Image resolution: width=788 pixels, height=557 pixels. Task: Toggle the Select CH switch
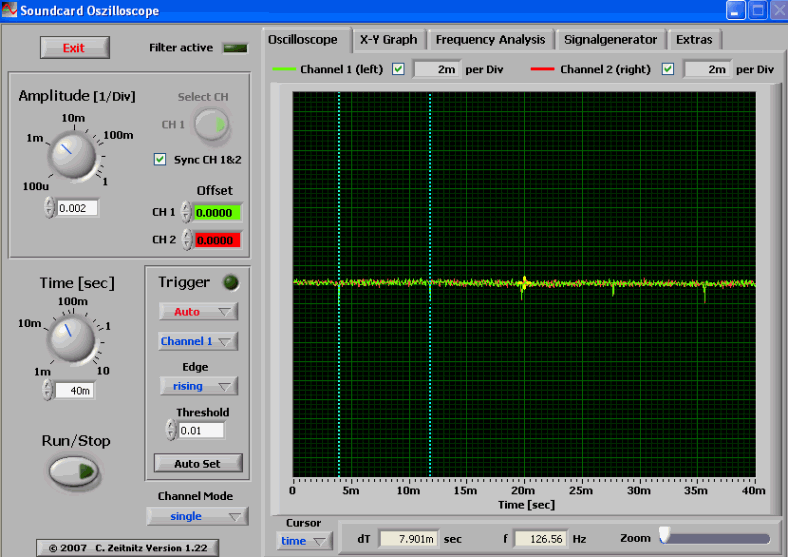pos(212,125)
